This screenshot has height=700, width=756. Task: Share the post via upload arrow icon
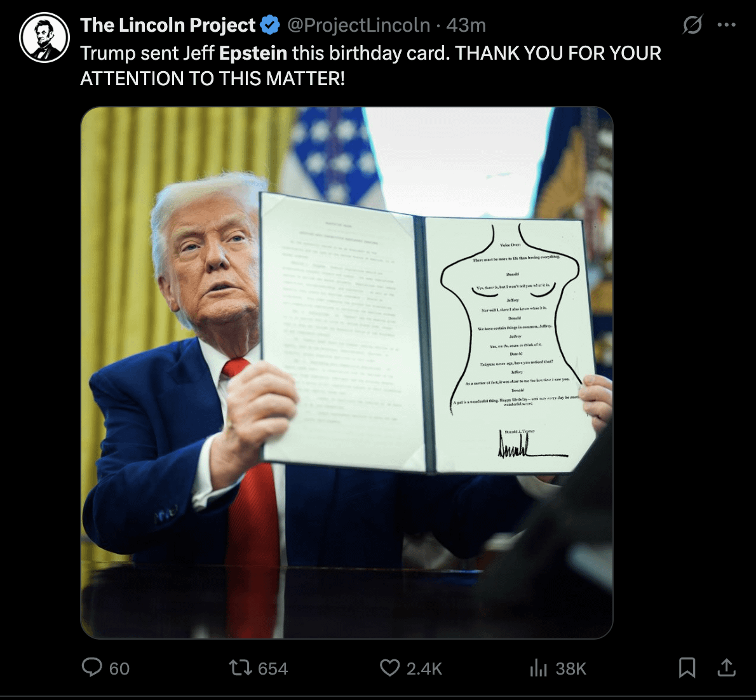pyautogui.click(x=727, y=668)
